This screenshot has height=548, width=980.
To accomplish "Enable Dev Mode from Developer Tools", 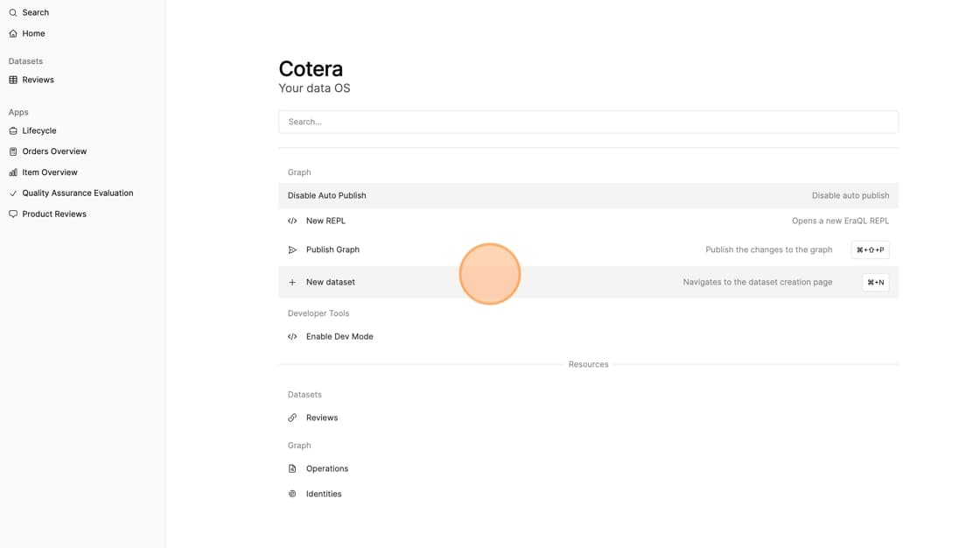I will 339,336.
